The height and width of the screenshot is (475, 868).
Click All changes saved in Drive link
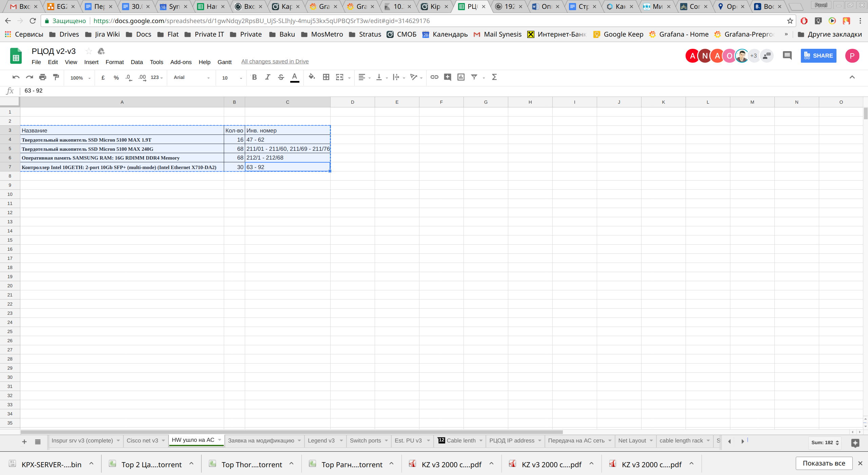(x=275, y=61)
